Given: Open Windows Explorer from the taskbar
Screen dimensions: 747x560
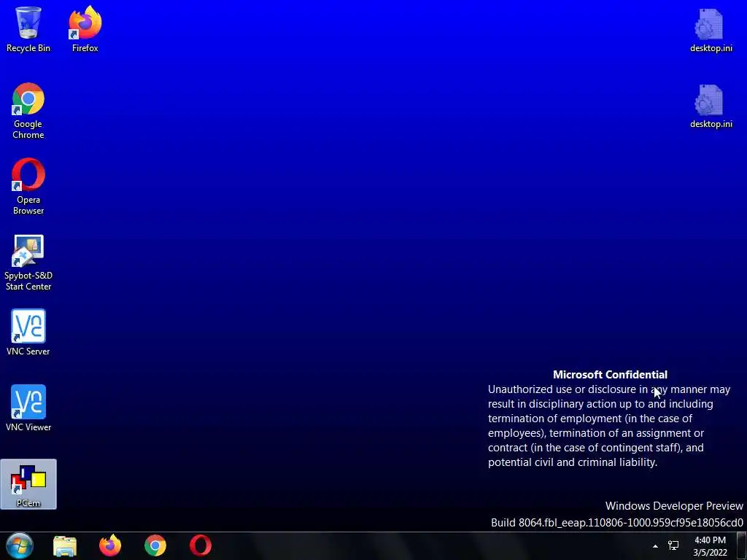Looking at the screenshot, I should point(65,546).
